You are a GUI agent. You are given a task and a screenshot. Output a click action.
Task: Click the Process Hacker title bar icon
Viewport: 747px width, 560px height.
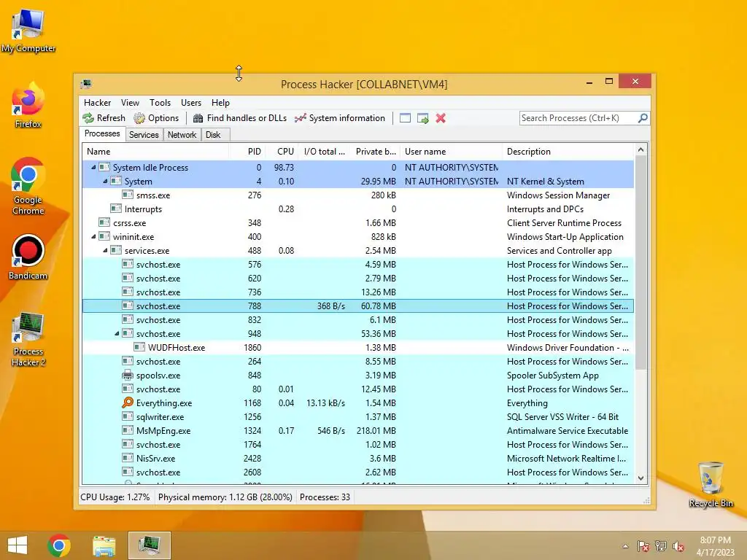pyautogui.click(x=86, y=84)
